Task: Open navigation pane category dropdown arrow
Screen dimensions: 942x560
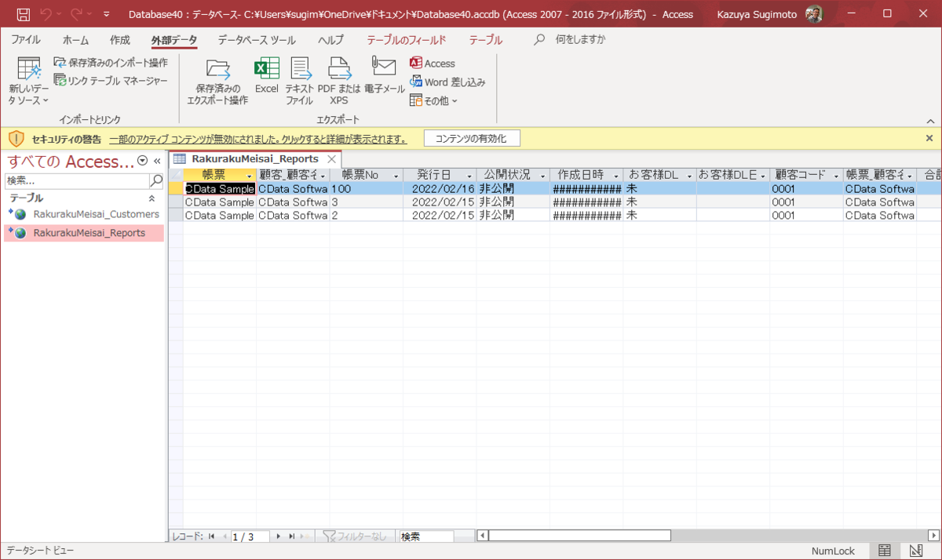Action: click(142, 161)
